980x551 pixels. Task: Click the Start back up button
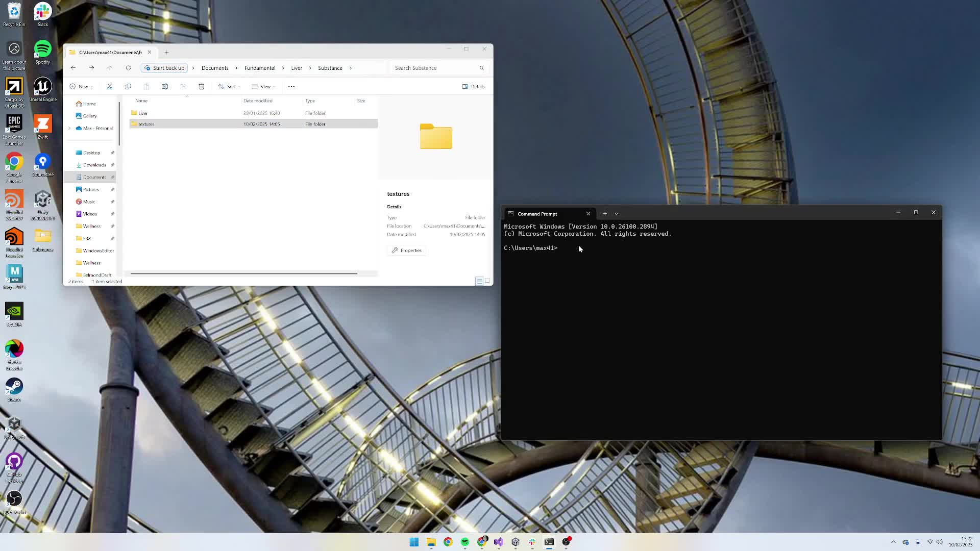[164, 68]
